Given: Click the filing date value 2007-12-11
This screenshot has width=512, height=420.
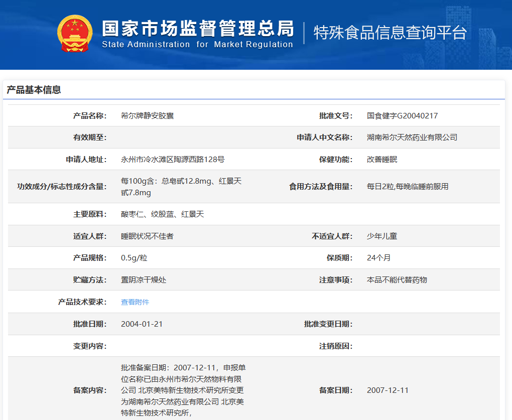Looking at the screenshot, I should pyautogui.click(x=388, y=390).
